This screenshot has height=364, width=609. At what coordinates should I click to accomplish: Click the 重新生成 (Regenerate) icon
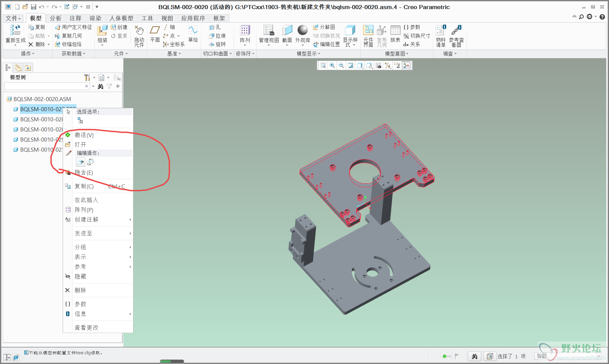coord(15,30)
